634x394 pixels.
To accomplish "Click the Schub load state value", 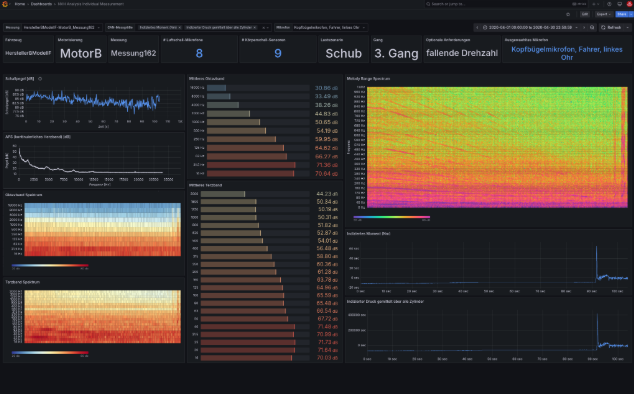I will (x=344, y=53).
